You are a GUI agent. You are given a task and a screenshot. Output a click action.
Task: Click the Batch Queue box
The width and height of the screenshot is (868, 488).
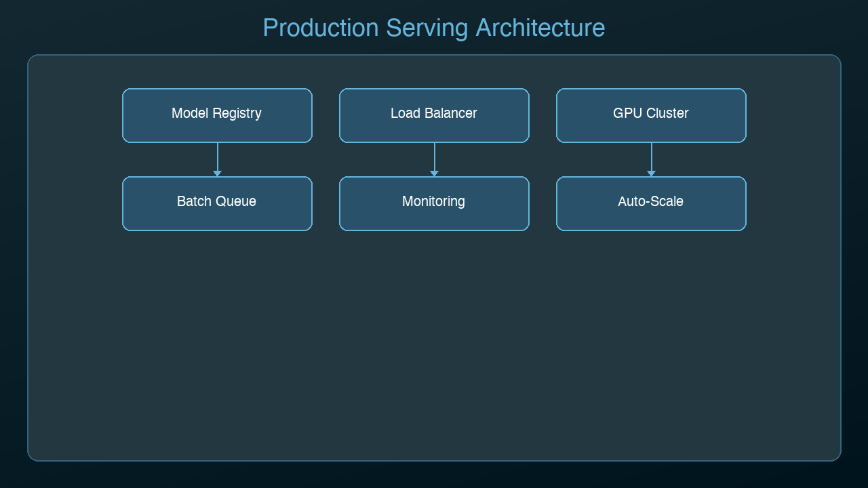pos(217,203)
